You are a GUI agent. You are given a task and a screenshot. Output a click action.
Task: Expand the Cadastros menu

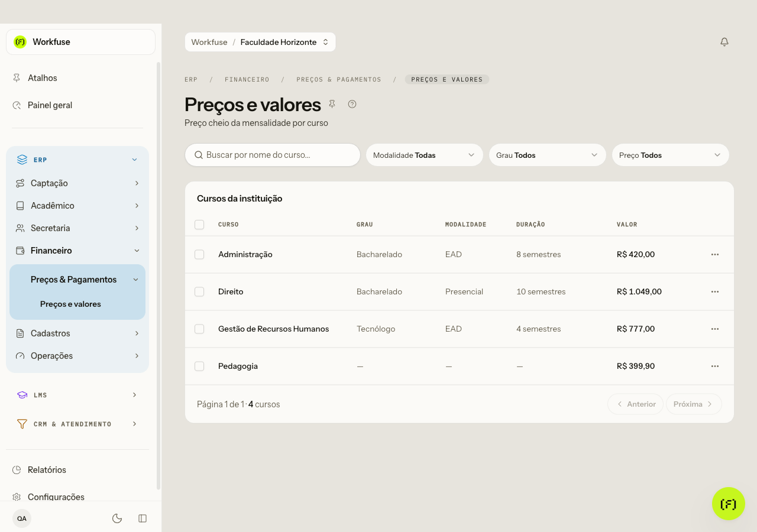click(x=77, y=333)
